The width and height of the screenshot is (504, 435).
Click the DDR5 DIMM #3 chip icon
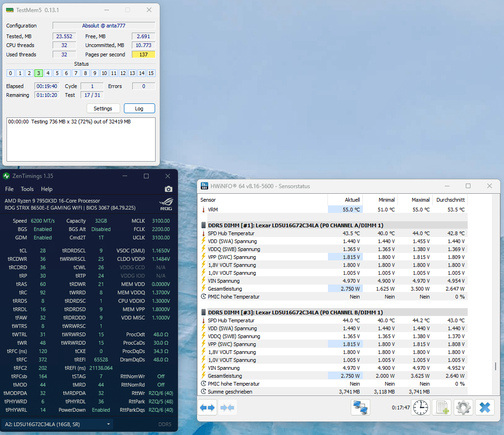click(x=204, y=312)
